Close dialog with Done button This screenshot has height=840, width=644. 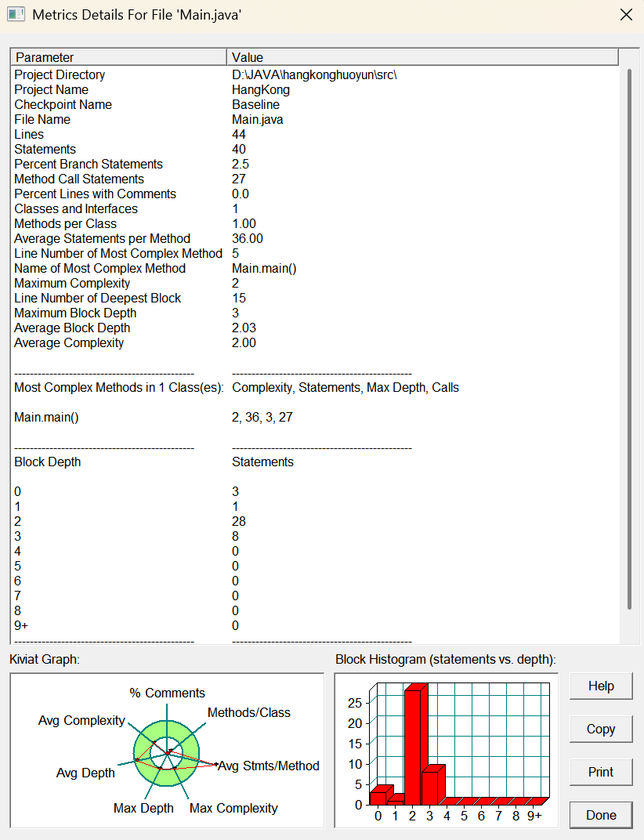(x=601, y=815)
